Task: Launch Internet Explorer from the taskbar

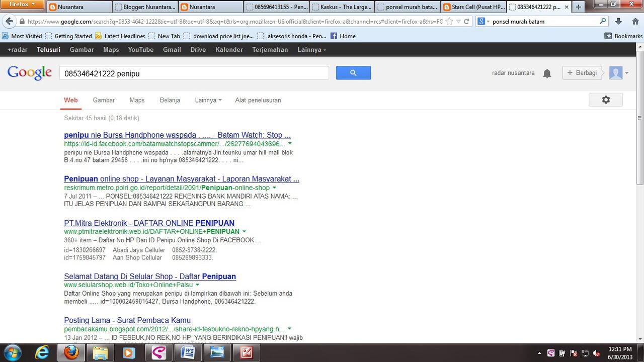Action: tap(42, 352)
